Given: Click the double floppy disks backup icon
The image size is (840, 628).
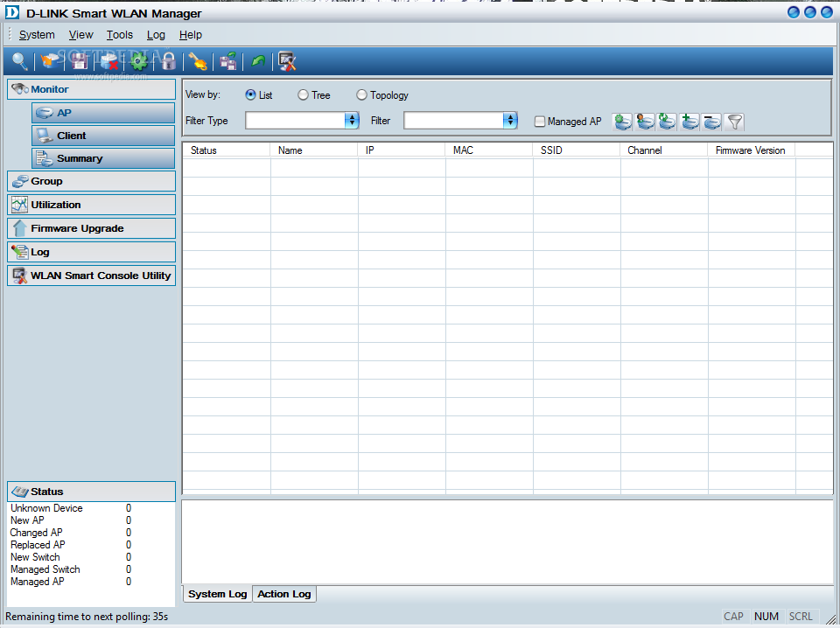Looking at the screenshot, I should pos(228,61).
